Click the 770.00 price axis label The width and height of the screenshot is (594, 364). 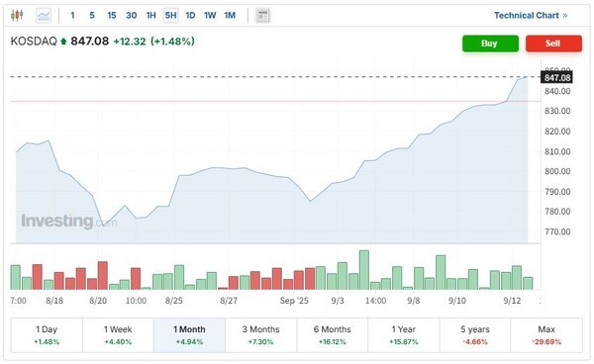coord(557,231)
